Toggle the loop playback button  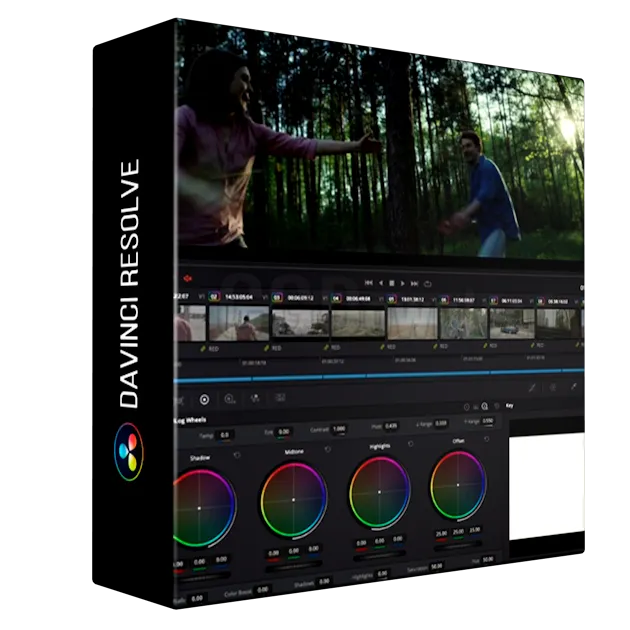click(x=428, y=284)
